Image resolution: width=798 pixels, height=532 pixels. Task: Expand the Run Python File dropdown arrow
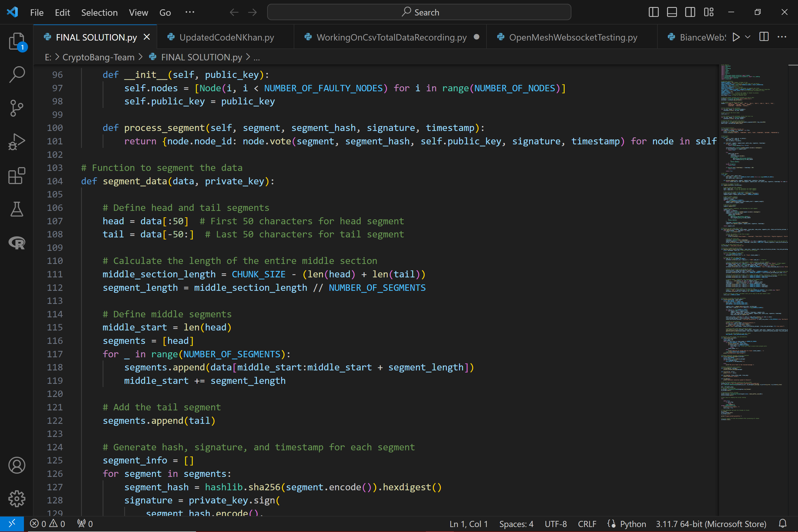click(748, 37)
